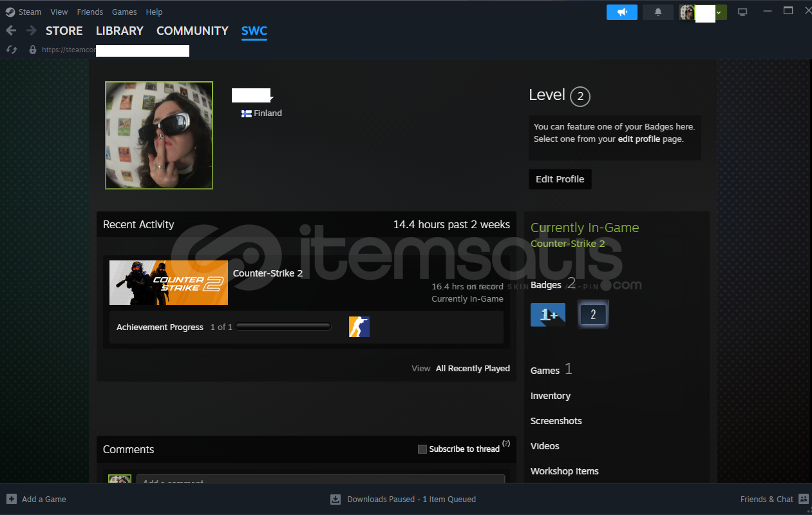The image size is (812, 515).
Task: Click the Finland flag icon
Action: (247, 113)
